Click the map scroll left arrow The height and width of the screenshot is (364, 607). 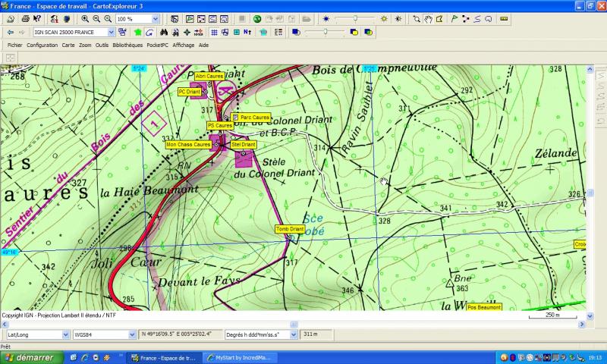pos(5,324)
